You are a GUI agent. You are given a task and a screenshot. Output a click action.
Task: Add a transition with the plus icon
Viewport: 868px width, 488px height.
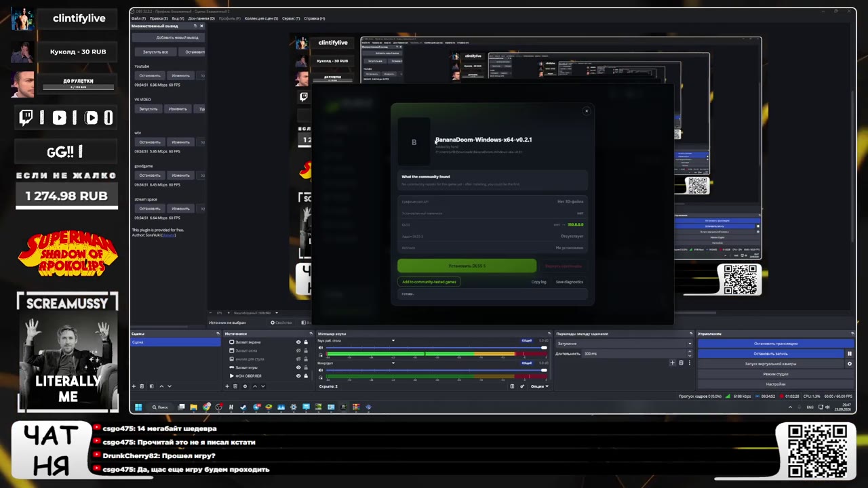(x=672, y=363)
